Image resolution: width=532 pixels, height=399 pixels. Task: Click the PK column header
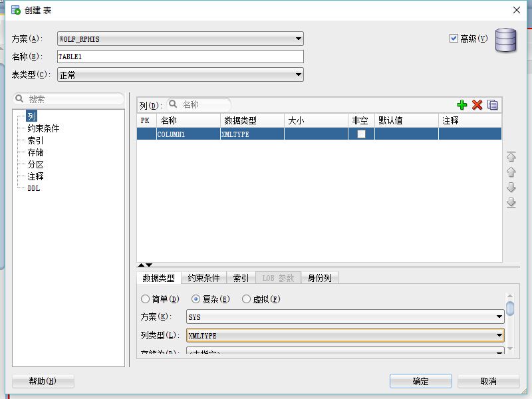click(x=146, y=120)
